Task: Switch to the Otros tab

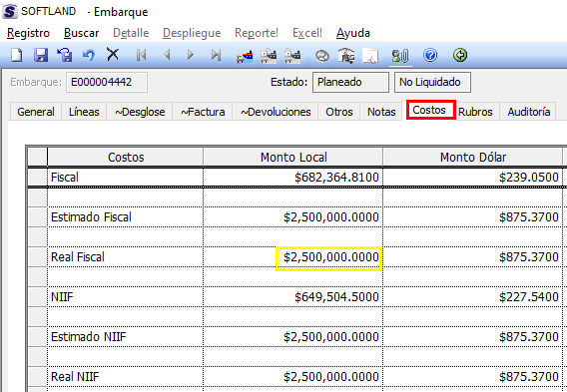Action: click(339, 112)
